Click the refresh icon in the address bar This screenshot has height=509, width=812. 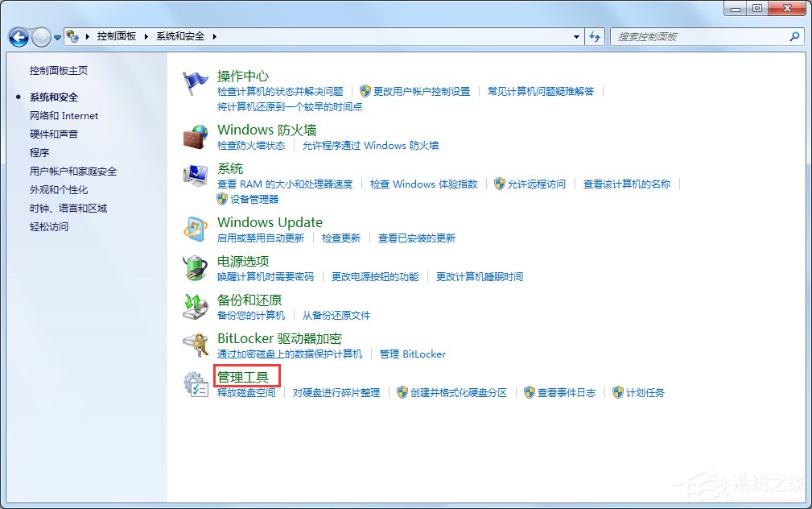coord(594,36)
